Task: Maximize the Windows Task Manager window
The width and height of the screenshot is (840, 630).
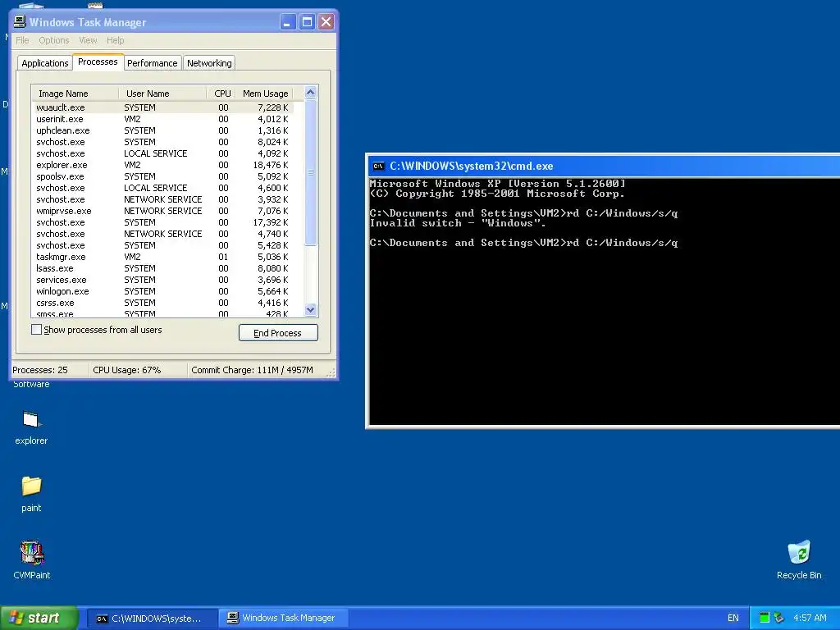Action: [x=307, y=22]
